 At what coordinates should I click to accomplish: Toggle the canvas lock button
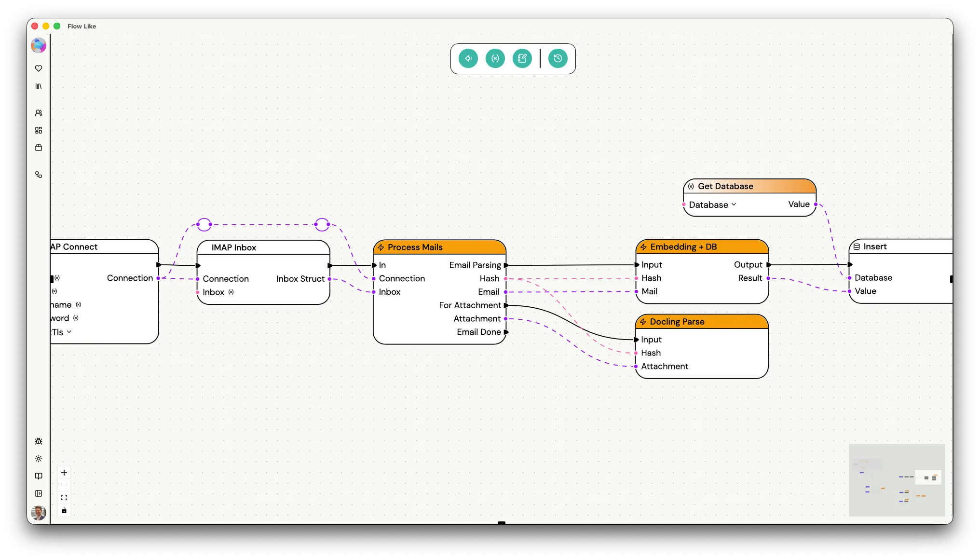coord(64,510)
